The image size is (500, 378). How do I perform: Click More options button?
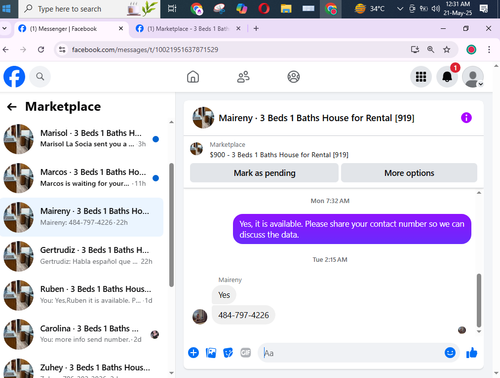coord(409,173)
